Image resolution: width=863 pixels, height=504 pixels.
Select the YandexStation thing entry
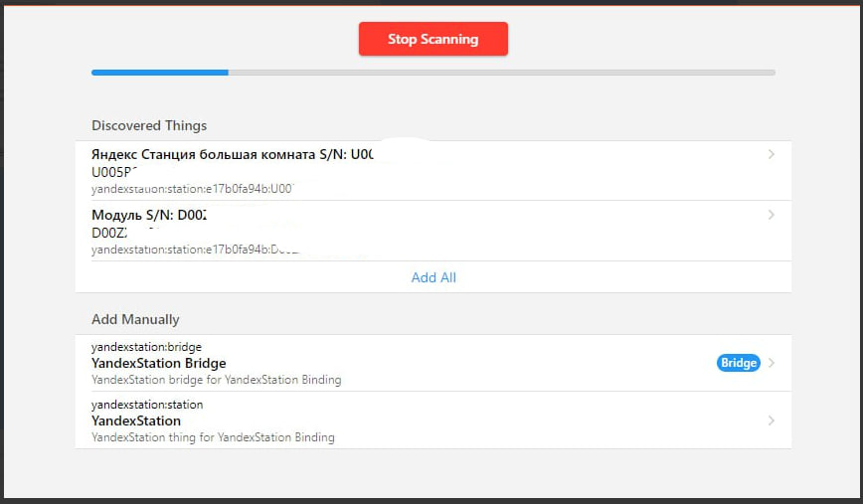pos(433,420)
